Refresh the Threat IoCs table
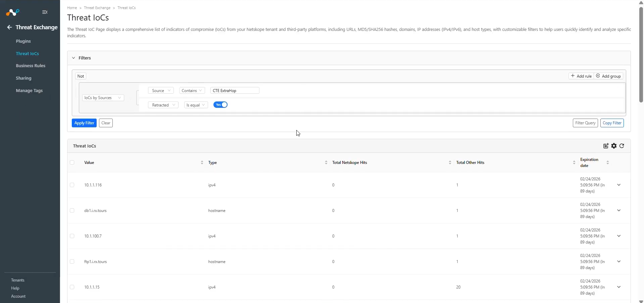Screen dimensions: 644x303 [622, 146]
